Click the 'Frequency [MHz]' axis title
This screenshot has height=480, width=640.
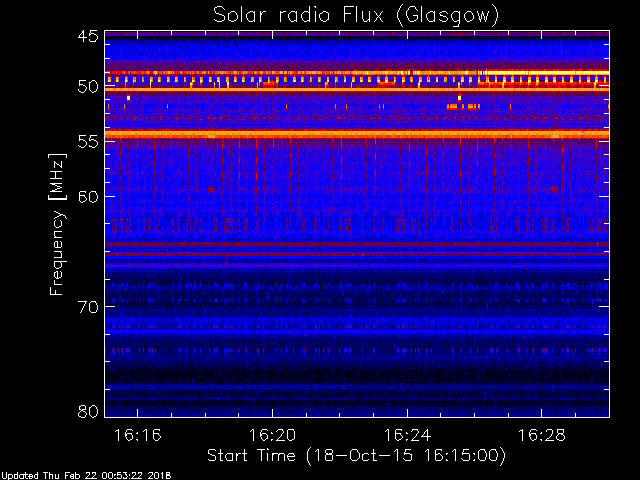pyautogui.click(x=57, y=224)
